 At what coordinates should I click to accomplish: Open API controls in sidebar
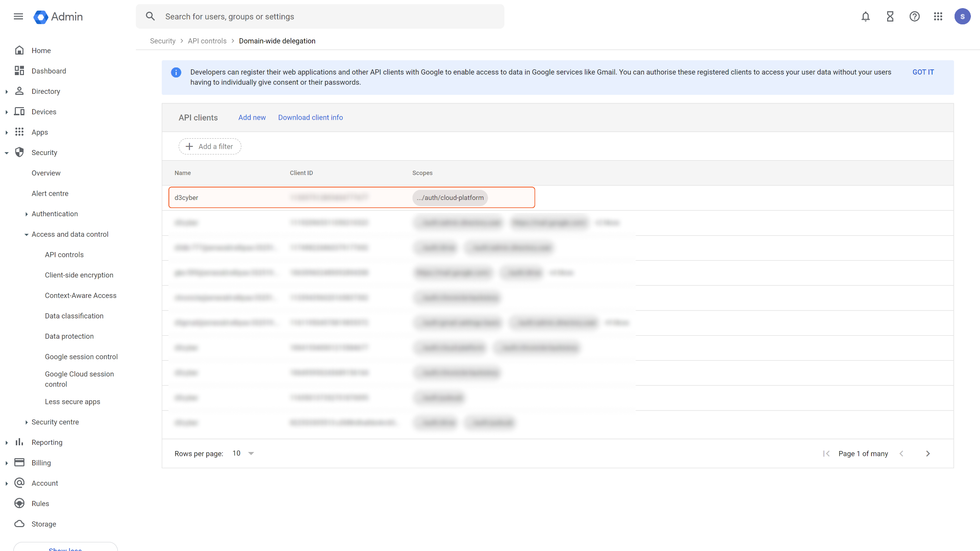click(64, 254)
